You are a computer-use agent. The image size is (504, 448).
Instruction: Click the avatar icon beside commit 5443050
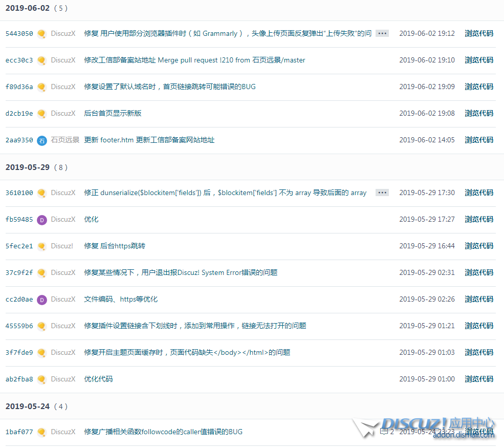click(x=42, y=34)
